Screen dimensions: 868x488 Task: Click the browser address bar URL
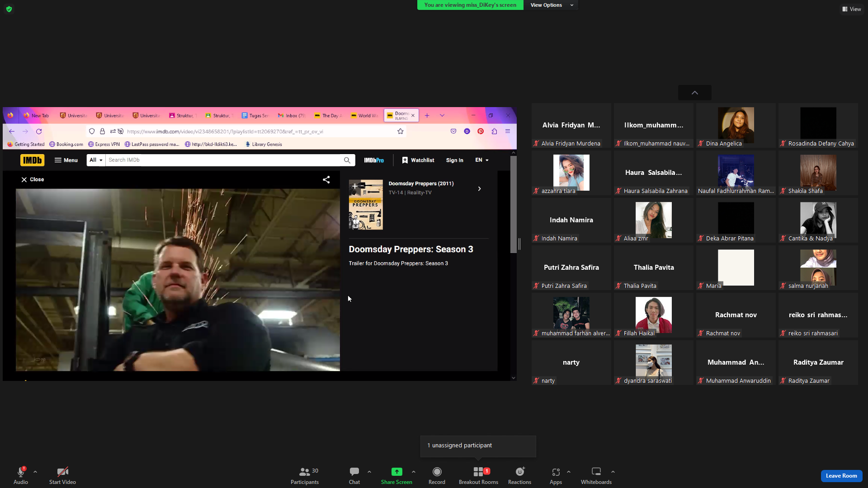click(x=225, y=131)
